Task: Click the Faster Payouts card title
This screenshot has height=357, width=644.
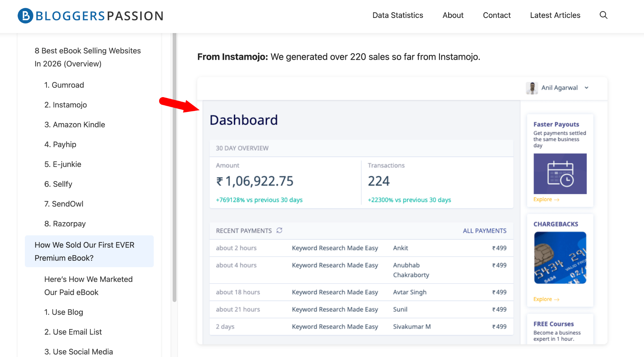Action: [556, 124]
